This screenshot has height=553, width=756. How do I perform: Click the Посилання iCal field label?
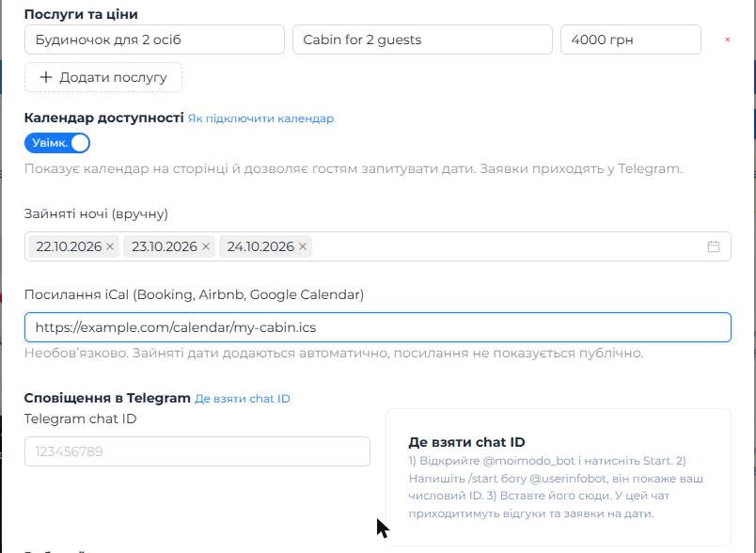[195, 294]
